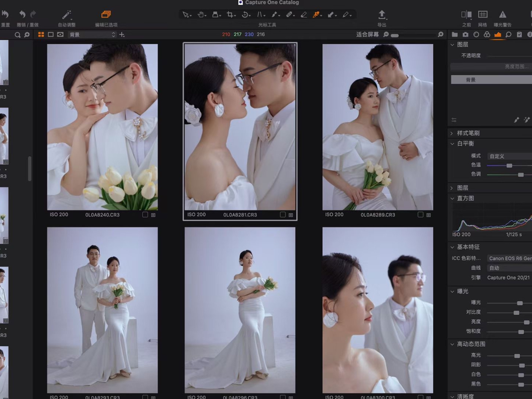The height and width of the screenshot is (399, 532).
Task: Select the 0L0A8240.CR3 photo thumbnail
Action: pos(102,127)
